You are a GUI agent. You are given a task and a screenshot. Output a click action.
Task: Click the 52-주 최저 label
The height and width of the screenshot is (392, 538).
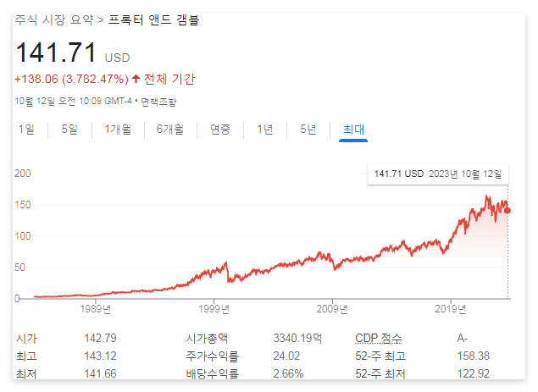point(380,373)
